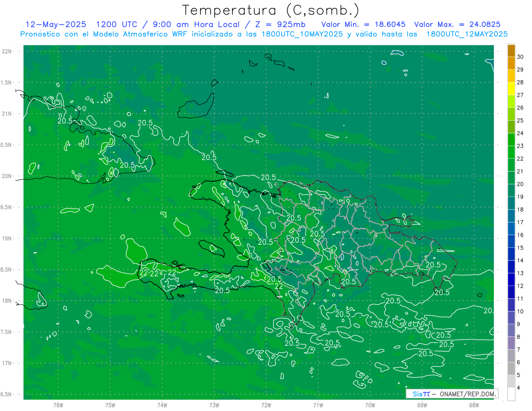
Task: Select the blue colorbar band between 16 and 17
Action: click(x=511, y=229)
